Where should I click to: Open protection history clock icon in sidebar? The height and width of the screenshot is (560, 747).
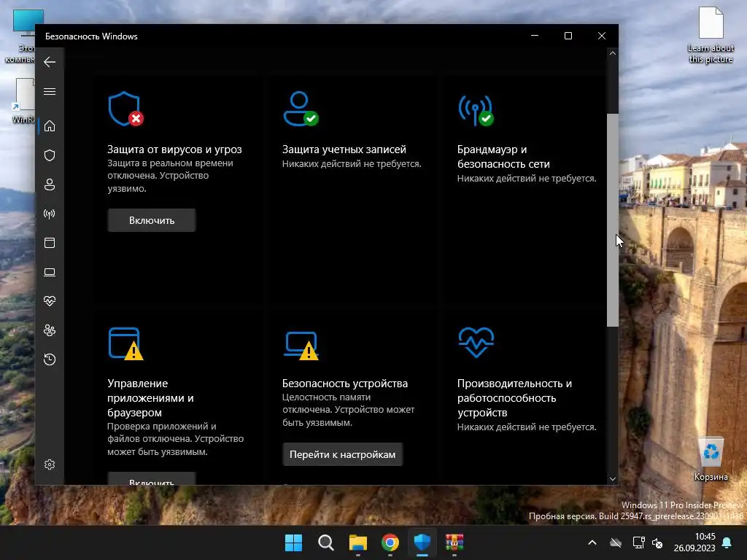point(50,359)
